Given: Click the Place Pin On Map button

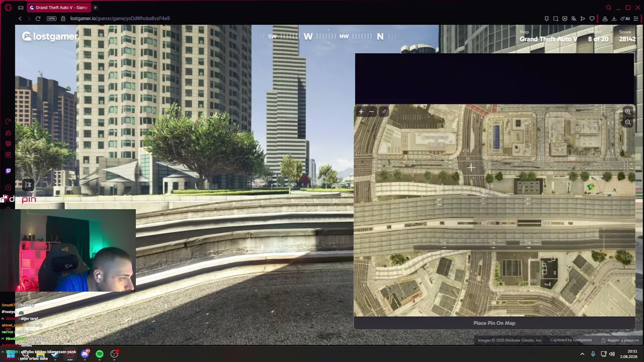Looking at the screenshot, I should [x=495, y=323].
